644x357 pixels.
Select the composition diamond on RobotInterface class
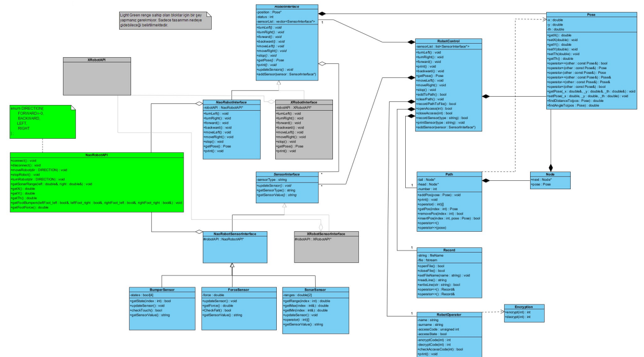pos(321,13)
